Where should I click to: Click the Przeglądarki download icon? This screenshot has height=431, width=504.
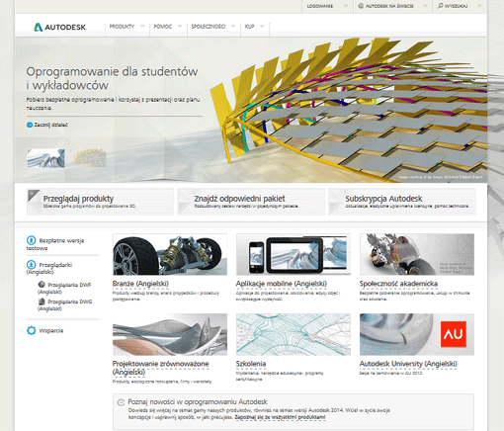31,264
